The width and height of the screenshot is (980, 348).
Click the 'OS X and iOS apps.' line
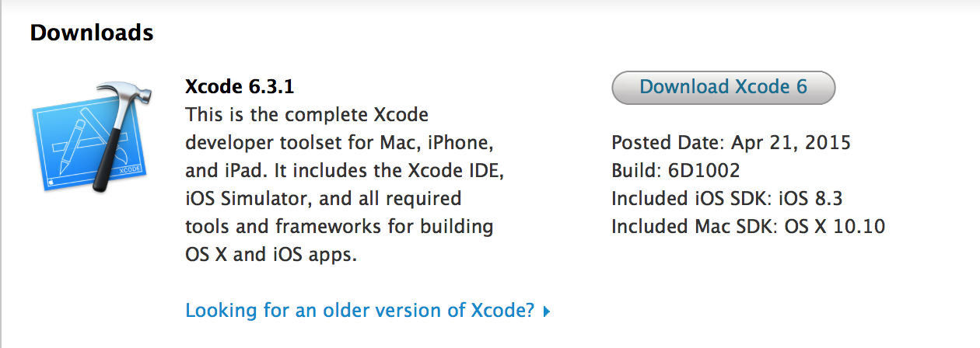271,255
